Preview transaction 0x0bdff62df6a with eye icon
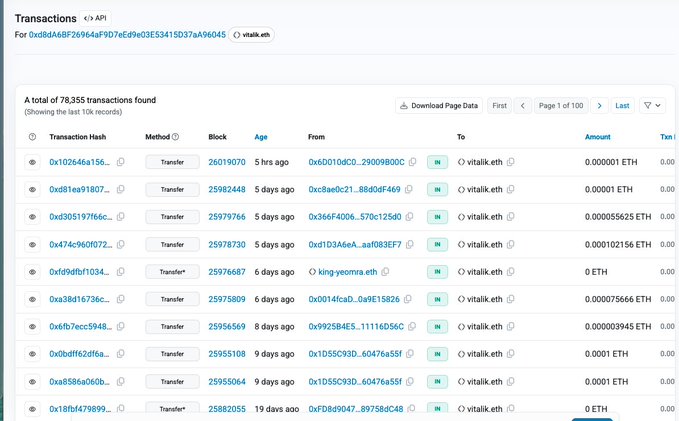The image size is (679, 421). pyautogui.click(x=32, y=354)
